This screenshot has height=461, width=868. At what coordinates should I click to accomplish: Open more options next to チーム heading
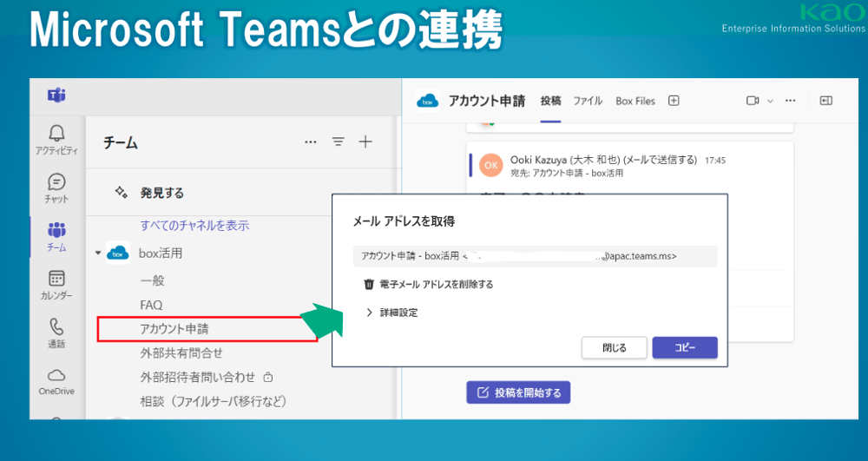311,142
